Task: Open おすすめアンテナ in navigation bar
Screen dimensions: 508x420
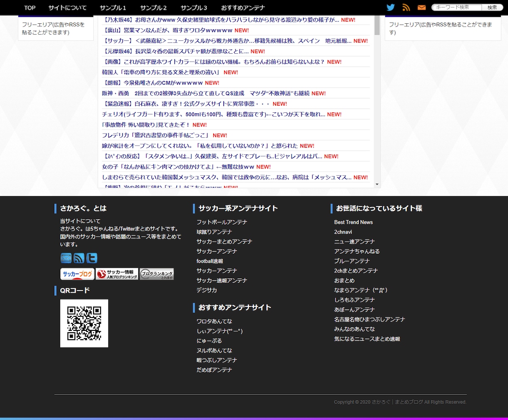Action: (x=243, y=7)
